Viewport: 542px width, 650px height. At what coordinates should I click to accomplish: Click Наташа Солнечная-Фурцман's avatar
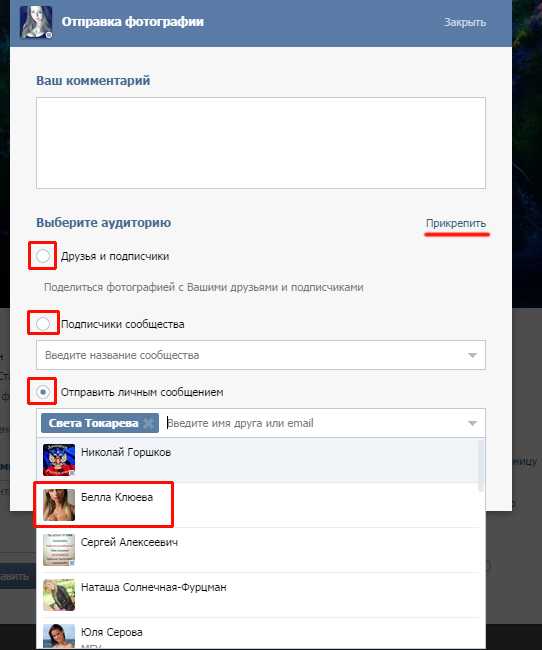pyautogui.click(x=59, y=595)
